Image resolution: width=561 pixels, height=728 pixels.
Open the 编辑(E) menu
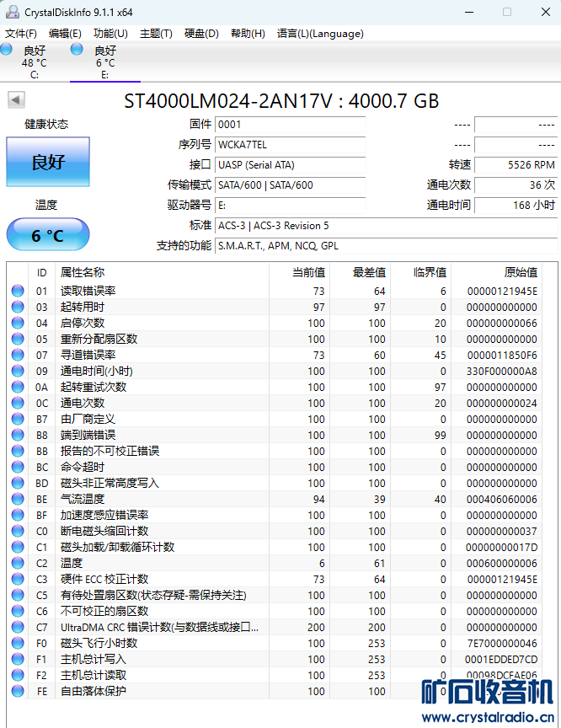pos(65,34)
